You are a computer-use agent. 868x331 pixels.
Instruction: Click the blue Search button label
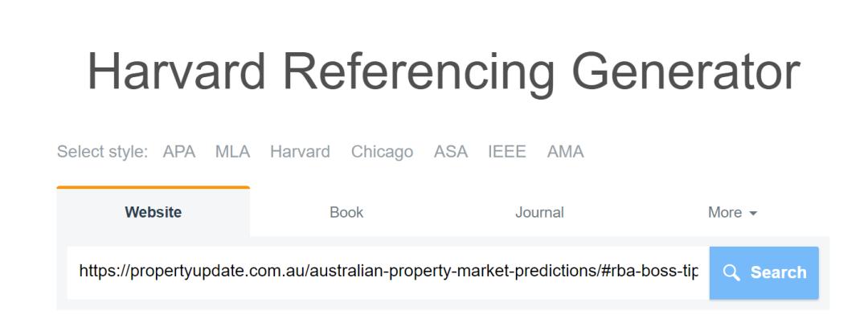778,273
